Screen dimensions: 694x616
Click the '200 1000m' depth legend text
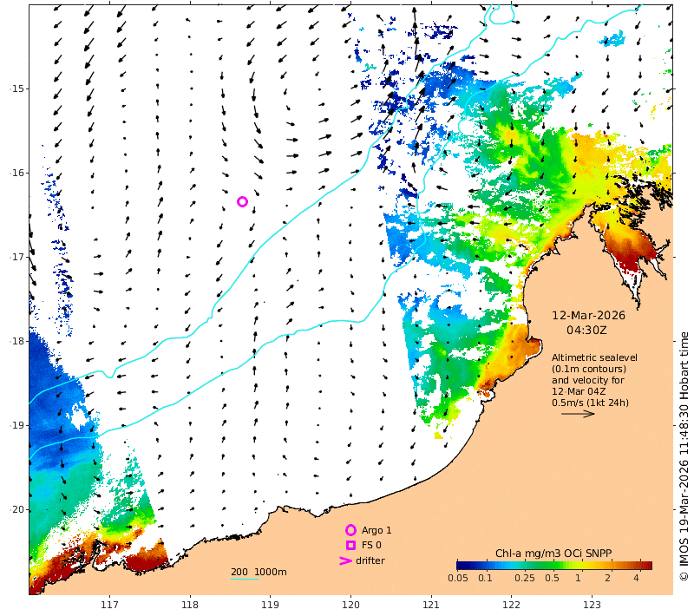pyautogui.click(x=259, y=572)
